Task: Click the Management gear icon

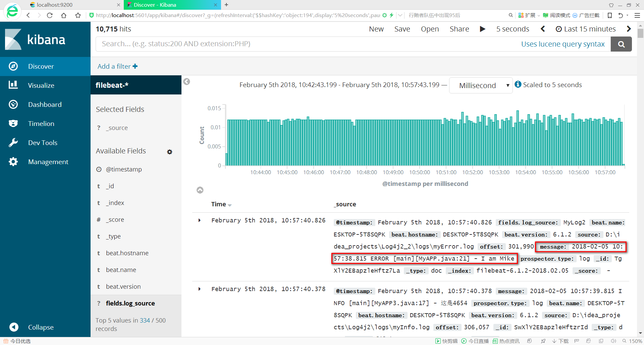Action: 13,162
